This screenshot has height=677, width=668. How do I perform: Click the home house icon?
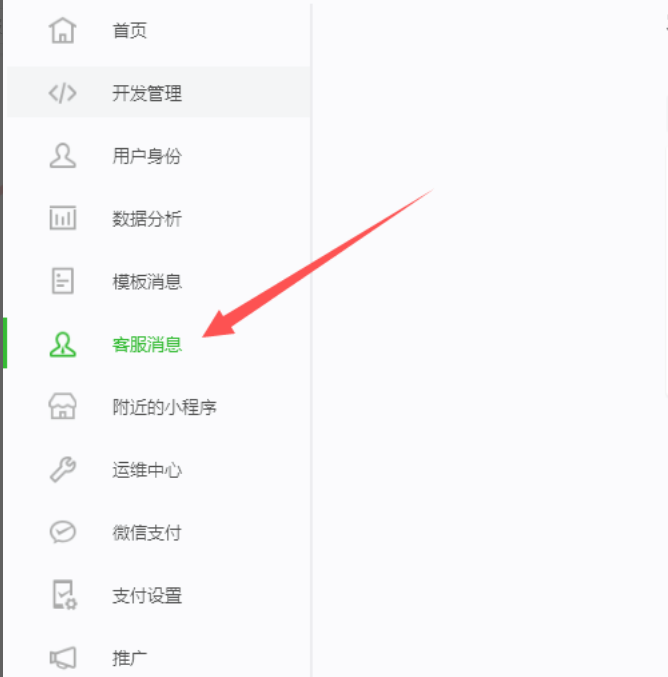point(63,31)
